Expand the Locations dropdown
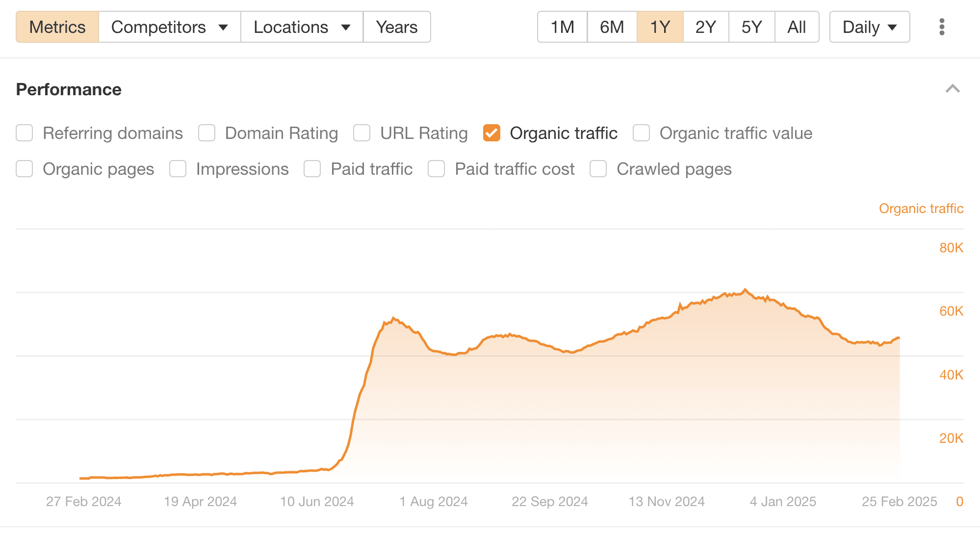 tap(302, 27)
